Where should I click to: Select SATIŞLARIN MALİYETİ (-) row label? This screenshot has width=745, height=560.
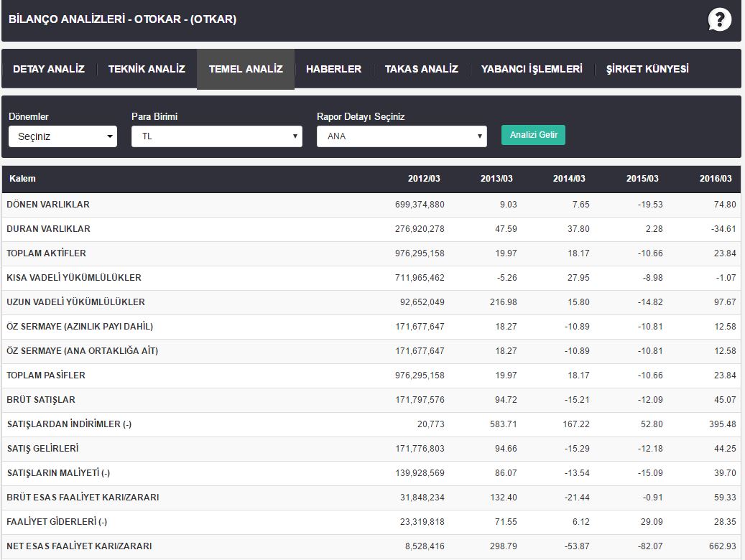[x=58, y=473]
